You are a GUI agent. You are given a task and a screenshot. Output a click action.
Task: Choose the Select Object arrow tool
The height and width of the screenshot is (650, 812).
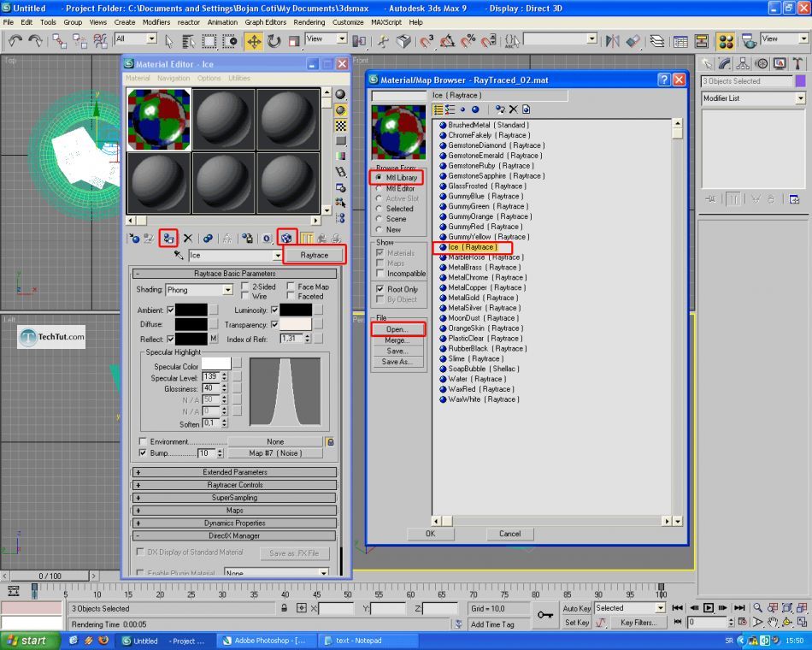169,40
